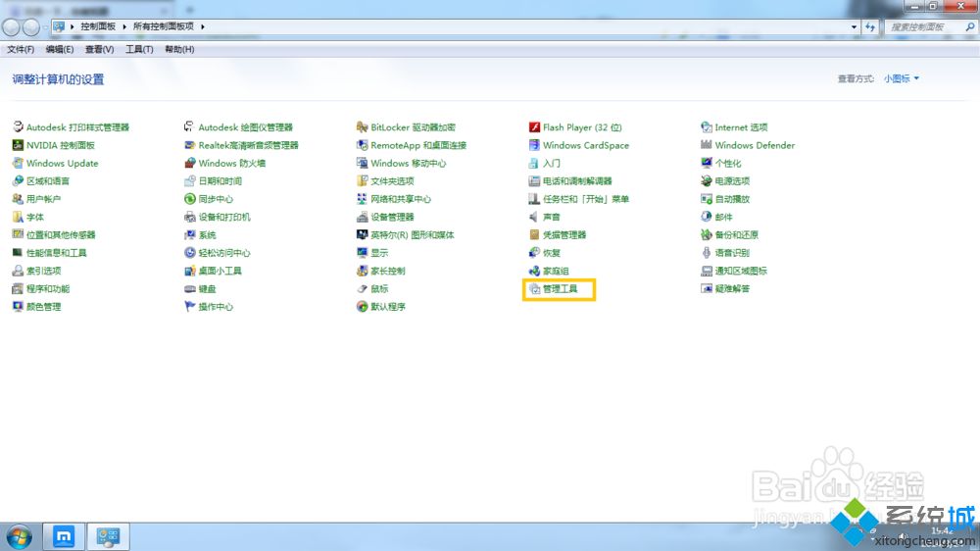This screenshot has width=980, height=551.
Task: Open the 任务栏和「开始」菜单 link
Action: (x=586, y=199)
